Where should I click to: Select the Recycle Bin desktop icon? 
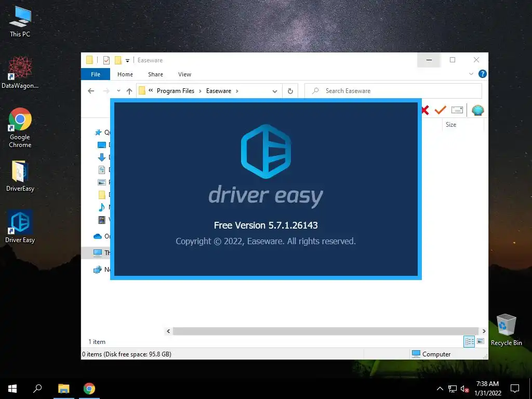point(506,330)
